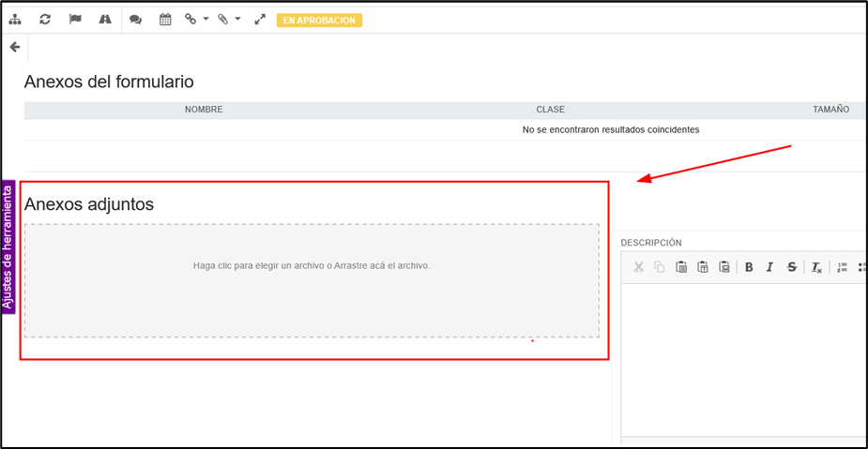
Task: Click the flag icon in toolbar
Action: [x=75, y=19]
